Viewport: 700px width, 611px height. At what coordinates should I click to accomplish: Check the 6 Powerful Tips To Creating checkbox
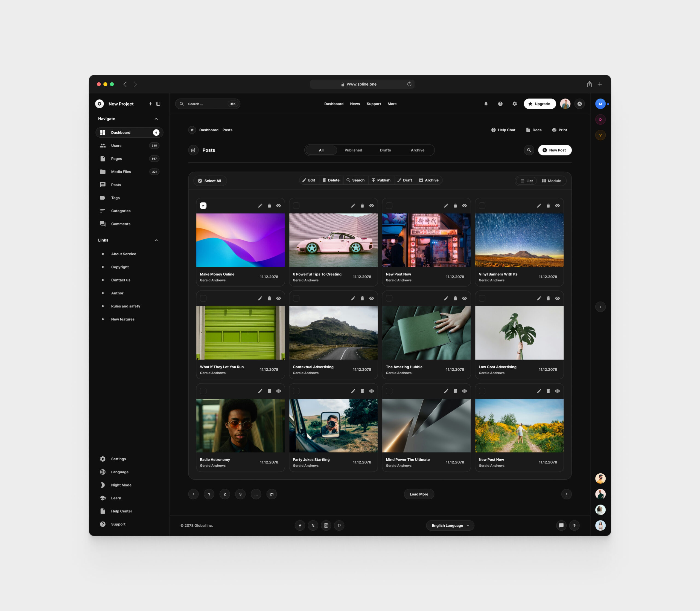(296, 205)
